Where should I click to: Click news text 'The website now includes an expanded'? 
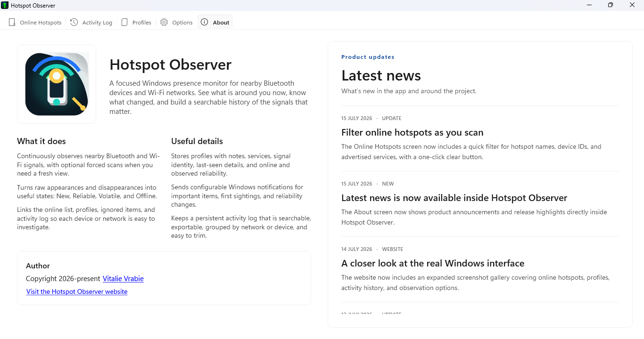click(475, 282)
